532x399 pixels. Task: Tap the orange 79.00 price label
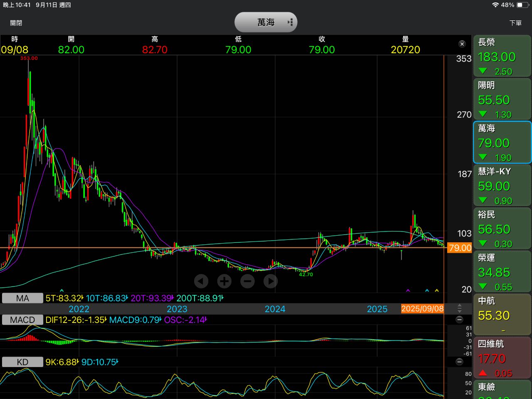(x=460, y=248)
